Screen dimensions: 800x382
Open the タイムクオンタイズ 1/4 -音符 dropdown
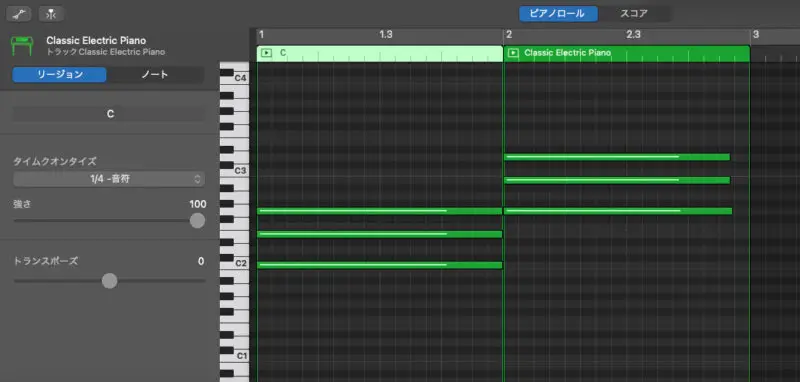click(109, 179)
